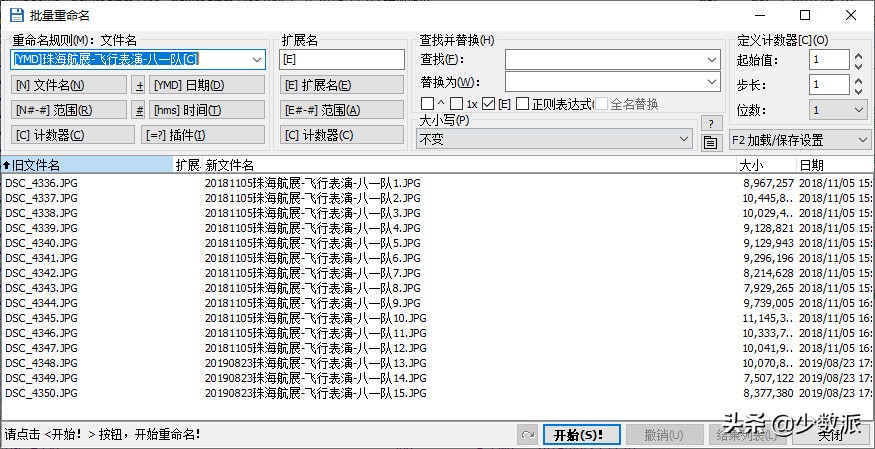Insert the [hms] 时间 placeholder
The width and height of the screenshot is (875, 449).
point(207,110)
